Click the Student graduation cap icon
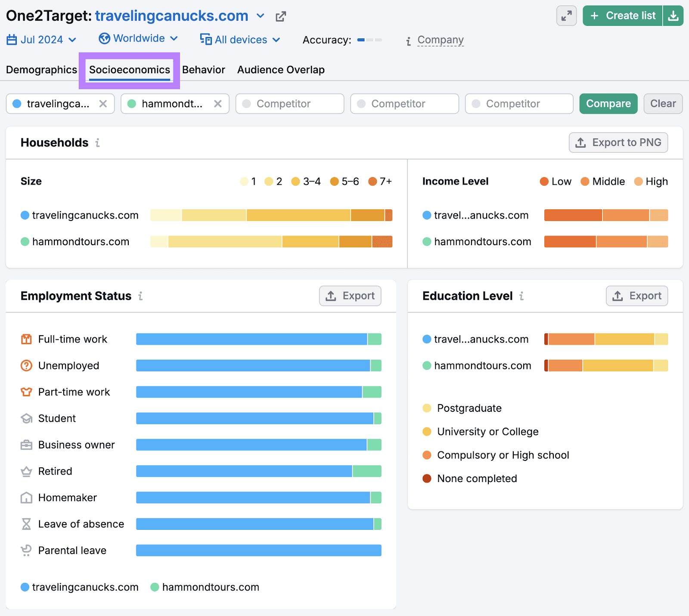689x616 pixels. click(26, 419)
